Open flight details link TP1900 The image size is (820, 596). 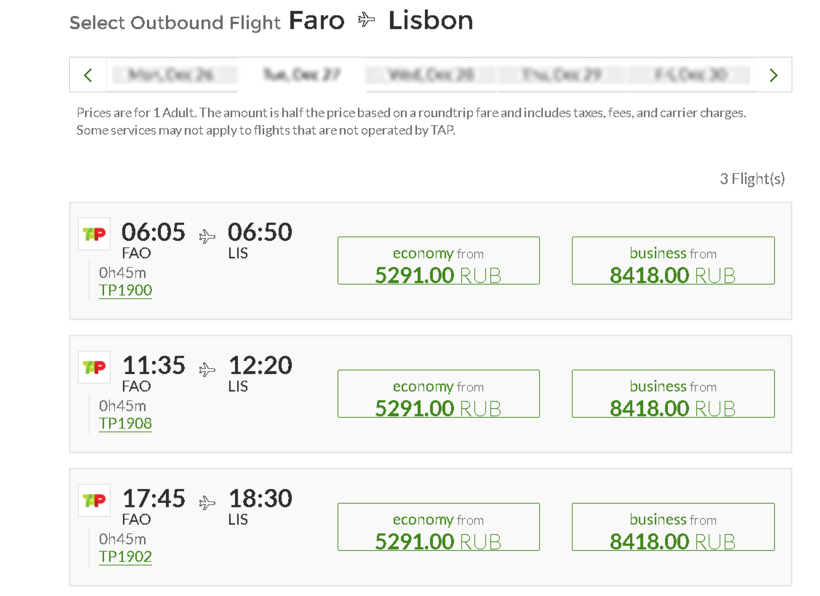tap(125, 291)
